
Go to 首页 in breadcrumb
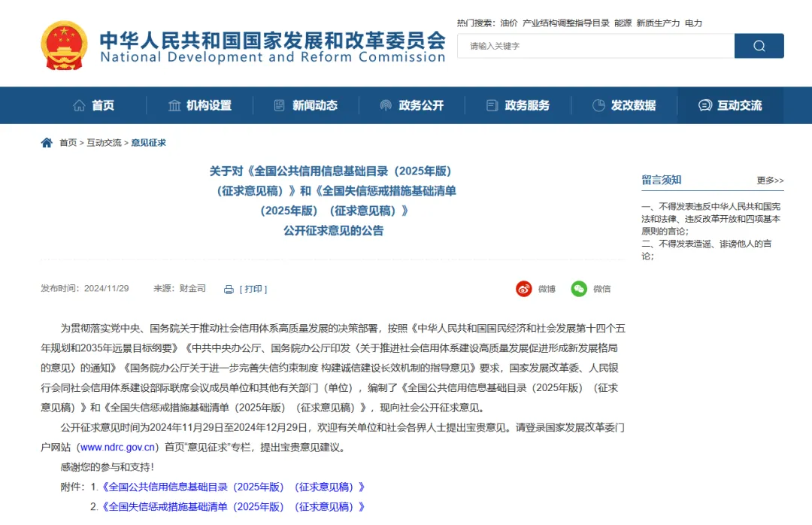(x=68, y=142)
